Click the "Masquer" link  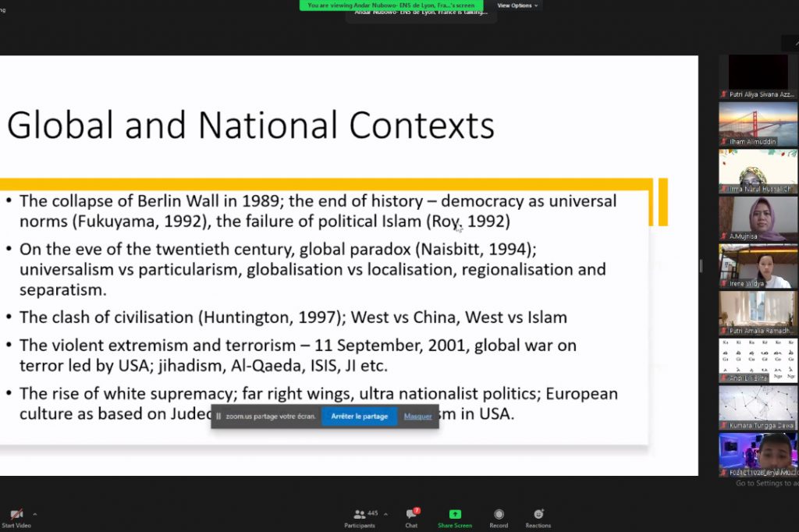[x=417, y=417]
